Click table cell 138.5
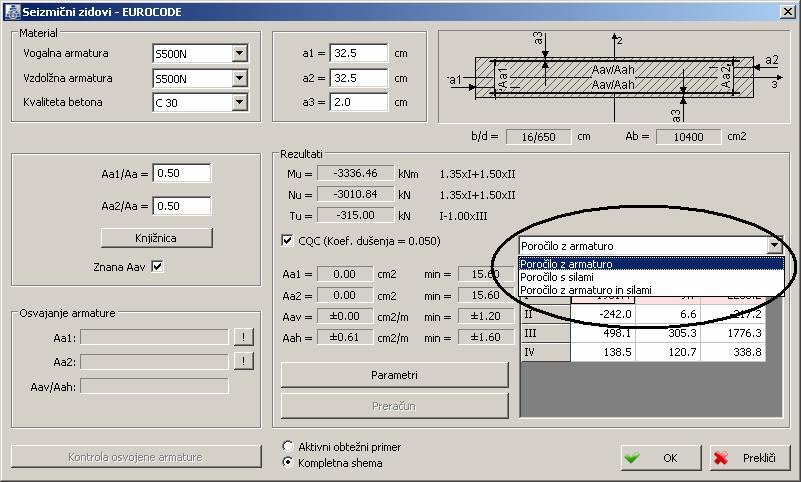Screen dimensions: 801x482 [603, 352]
